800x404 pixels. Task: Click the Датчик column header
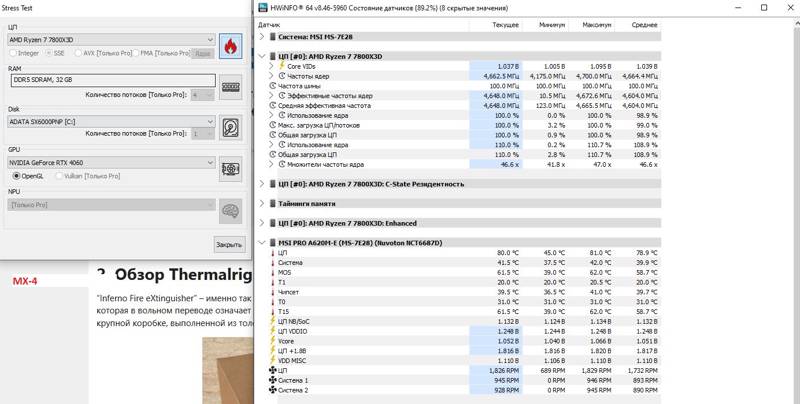click(x=269, y=25)
